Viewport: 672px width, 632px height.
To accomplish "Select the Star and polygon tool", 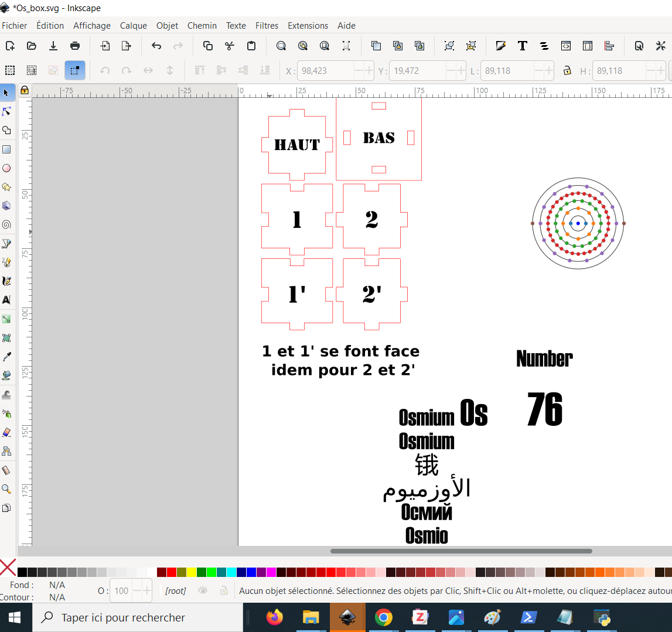I will pos(6,187).
